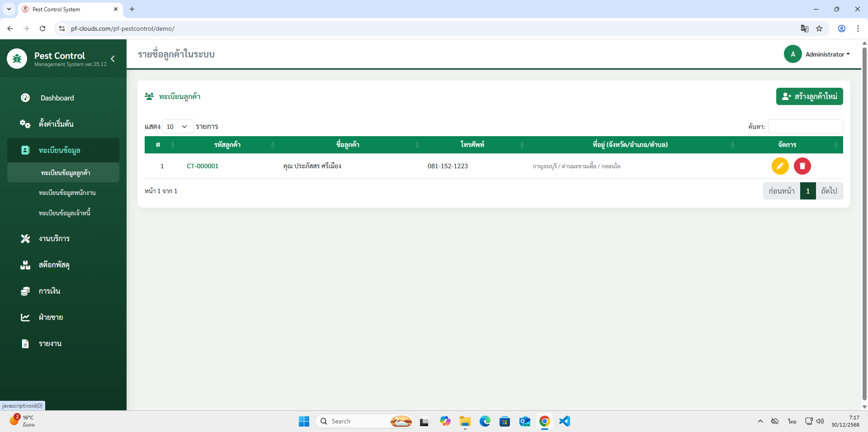
Task: Open Visual Studio Code from the taskbar
Action: pos(564,421)
